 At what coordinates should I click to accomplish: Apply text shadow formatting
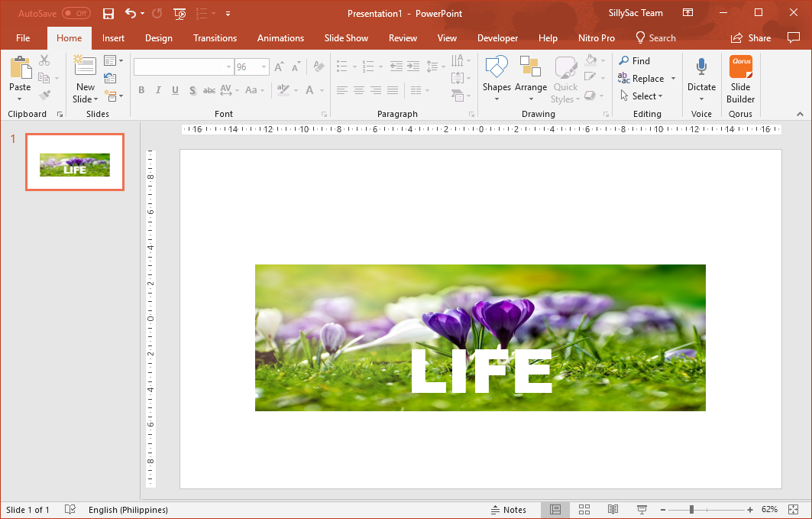click(x=192, y=90)
